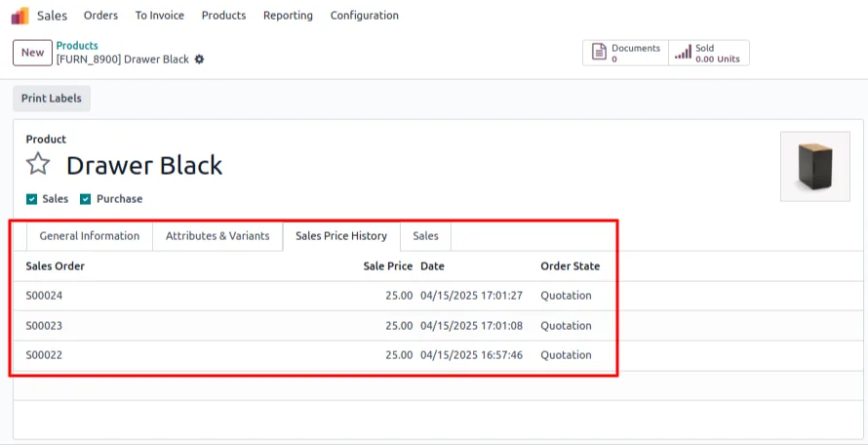
Task: Click Quotation state of S00023
Action: 566,325
